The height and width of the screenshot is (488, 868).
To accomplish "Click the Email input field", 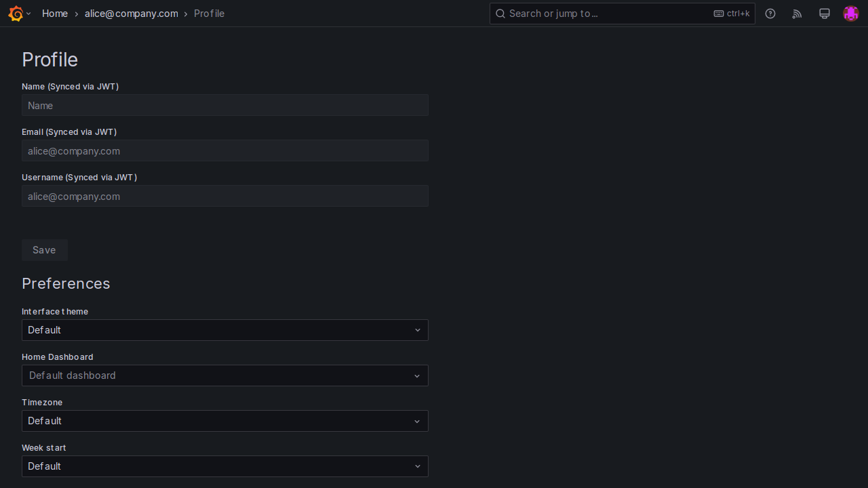I will pyautogui.click(x=225, y=150).
